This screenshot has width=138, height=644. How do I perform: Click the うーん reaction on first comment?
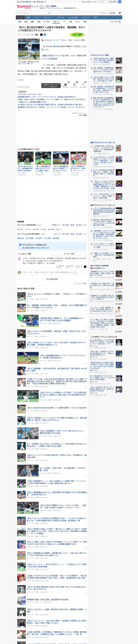[77, 267]
